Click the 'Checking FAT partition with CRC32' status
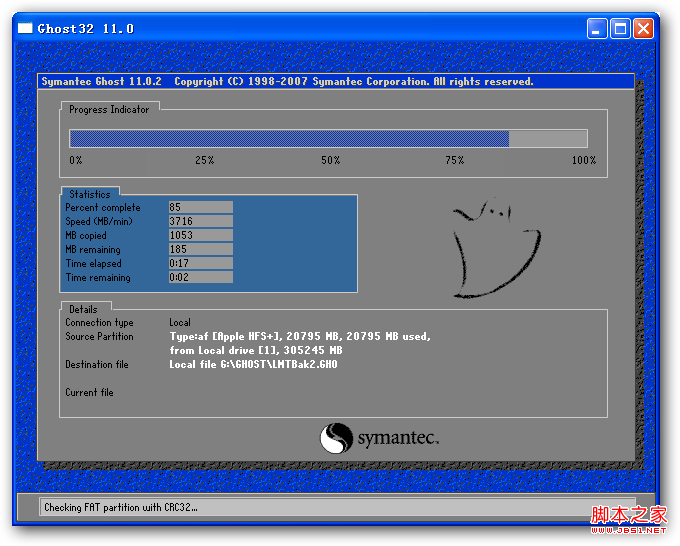Viewport: 680px width, 546px height. [121, 507]
